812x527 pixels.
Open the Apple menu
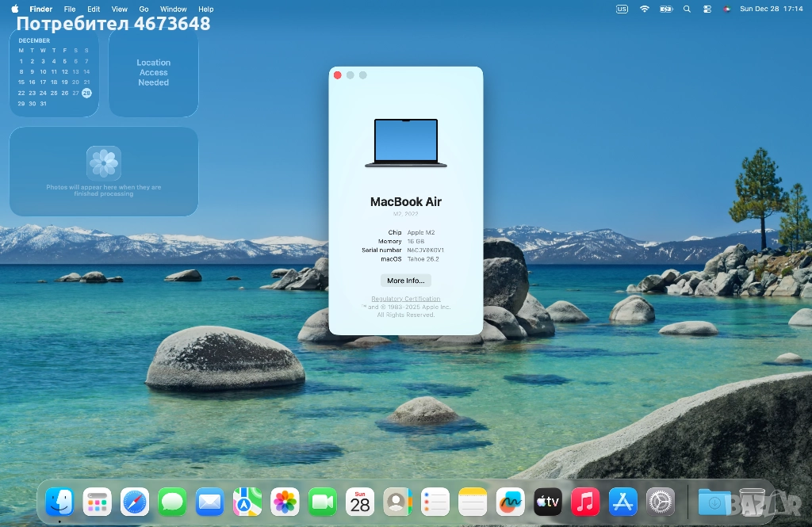point(14,9)
